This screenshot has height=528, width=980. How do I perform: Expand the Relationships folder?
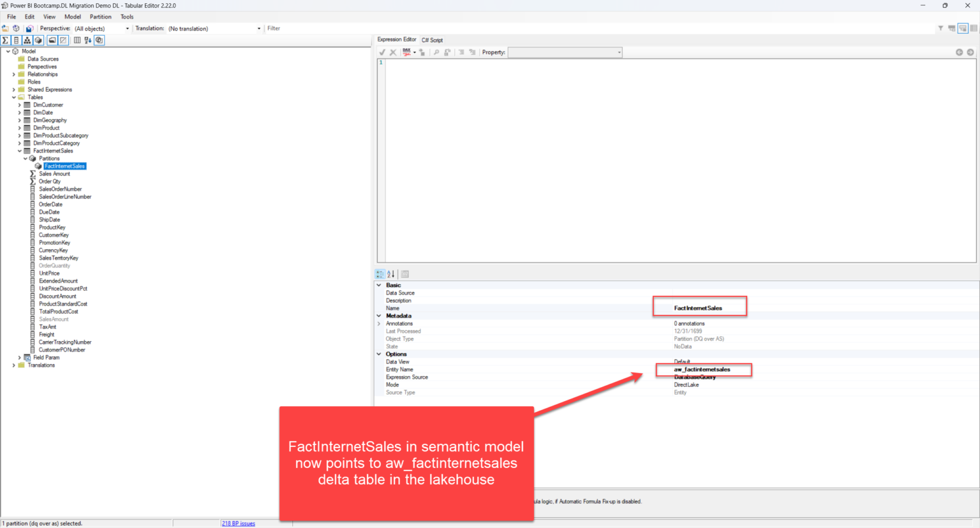click(14, 75)
